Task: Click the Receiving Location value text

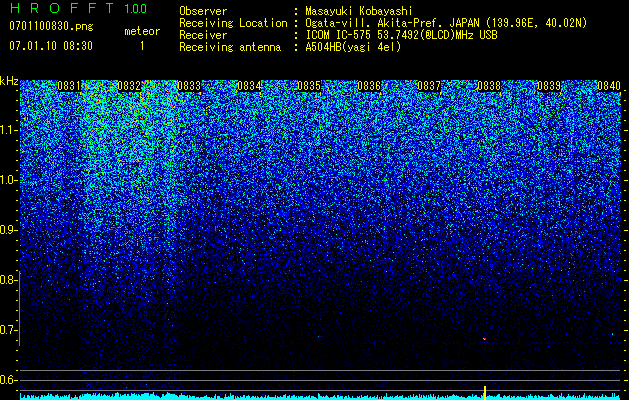Action: click(446, 23)
